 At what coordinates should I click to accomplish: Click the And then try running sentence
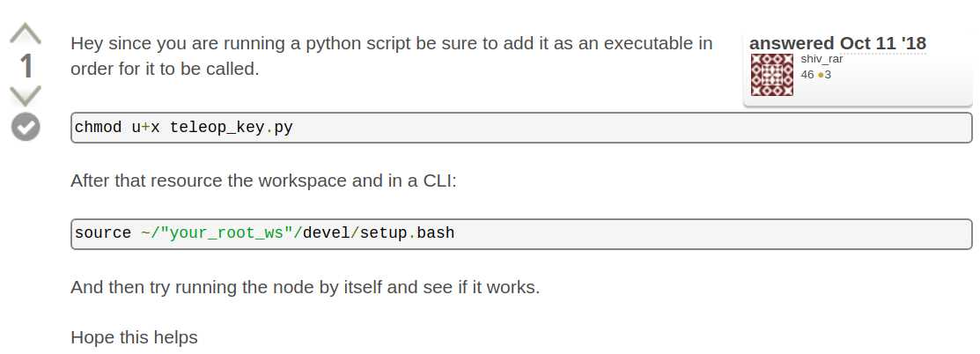305,287
